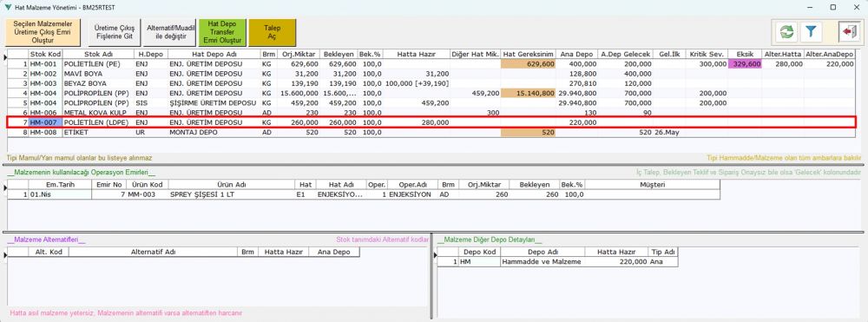The width and height of the screenshot is (868, 322).
Task: Click 'Eksik' column header
Action: (745, 54)
